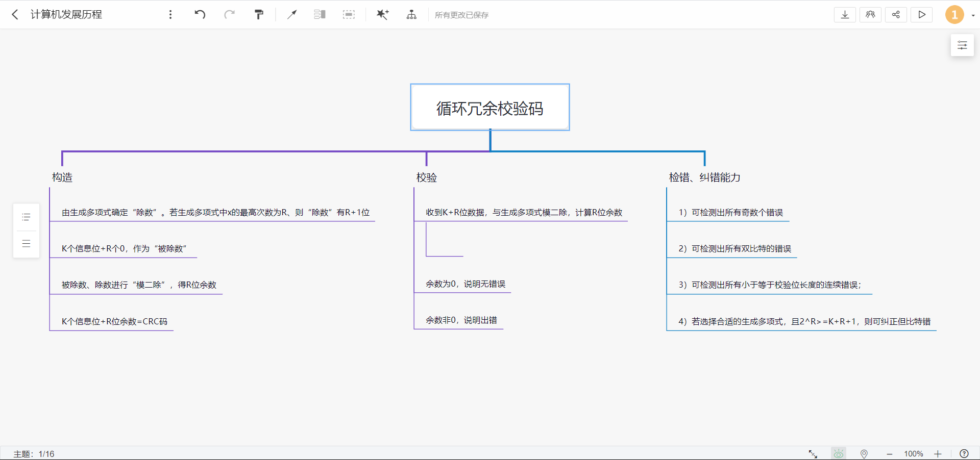Screen dimensions: 980x460
Task: Zoom in with plus button
Action: (938, 454)
